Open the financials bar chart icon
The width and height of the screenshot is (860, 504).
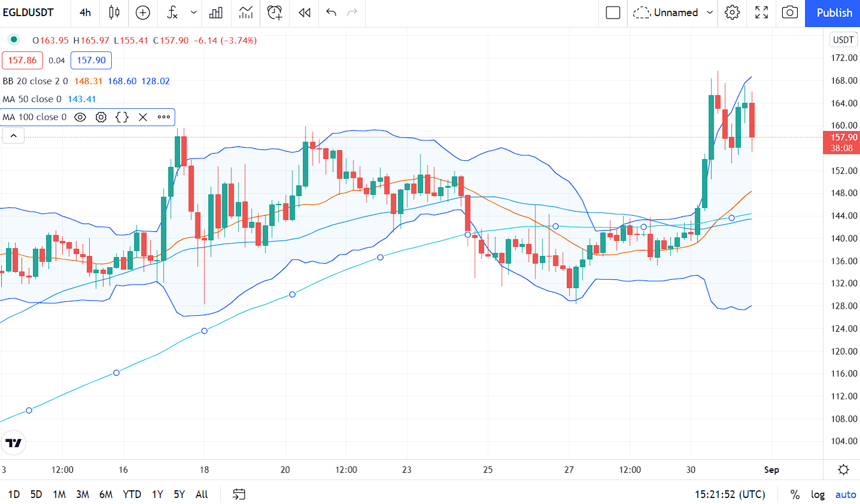216,13
